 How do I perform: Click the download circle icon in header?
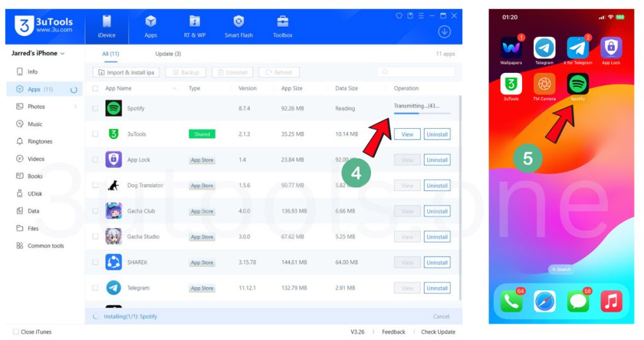click(x=445, y=31)
